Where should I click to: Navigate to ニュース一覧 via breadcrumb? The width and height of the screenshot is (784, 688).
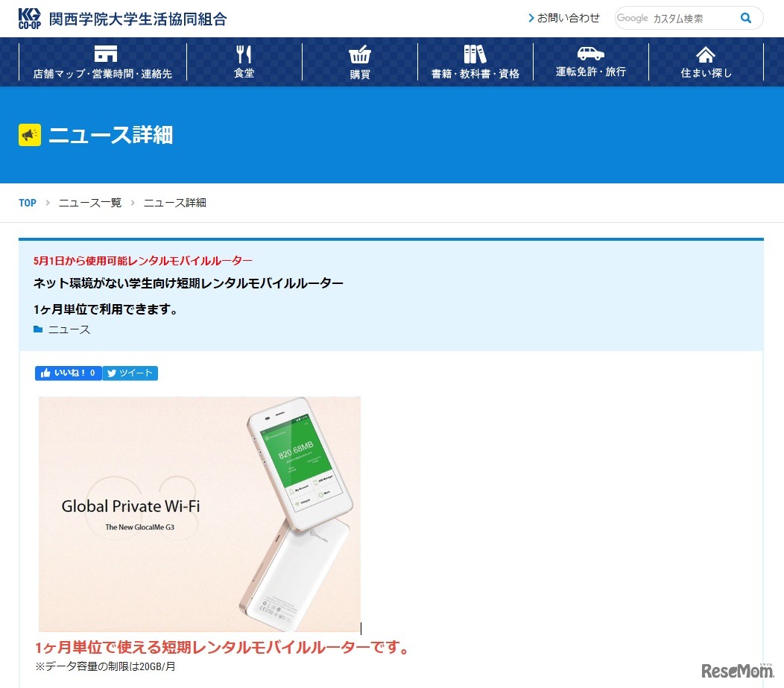pos(89,202)
